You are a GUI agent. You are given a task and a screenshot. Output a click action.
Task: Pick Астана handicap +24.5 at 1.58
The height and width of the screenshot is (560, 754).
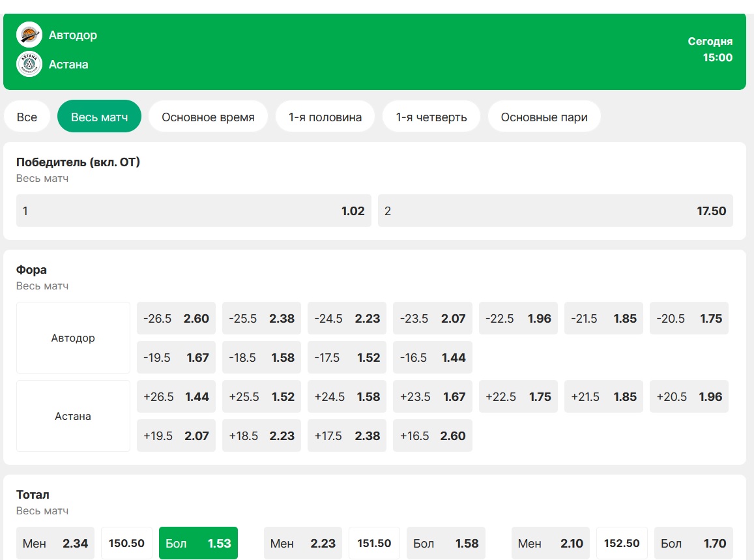347,396
